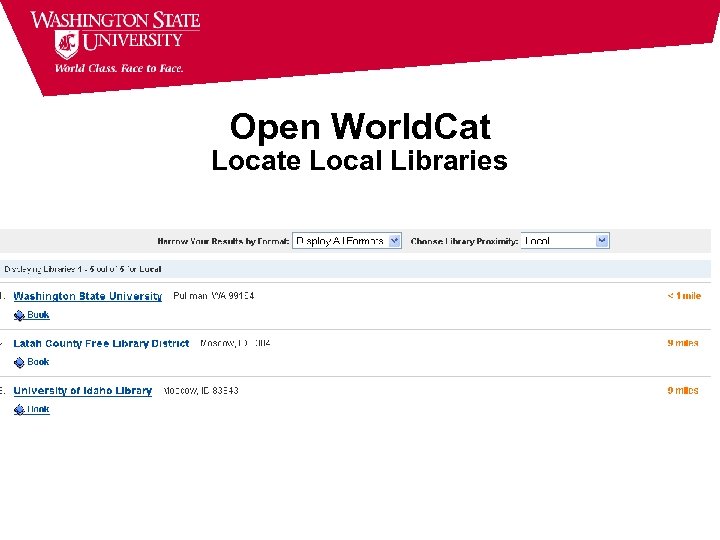Click Moscow address beside Latah County library

tap(235, 343)
